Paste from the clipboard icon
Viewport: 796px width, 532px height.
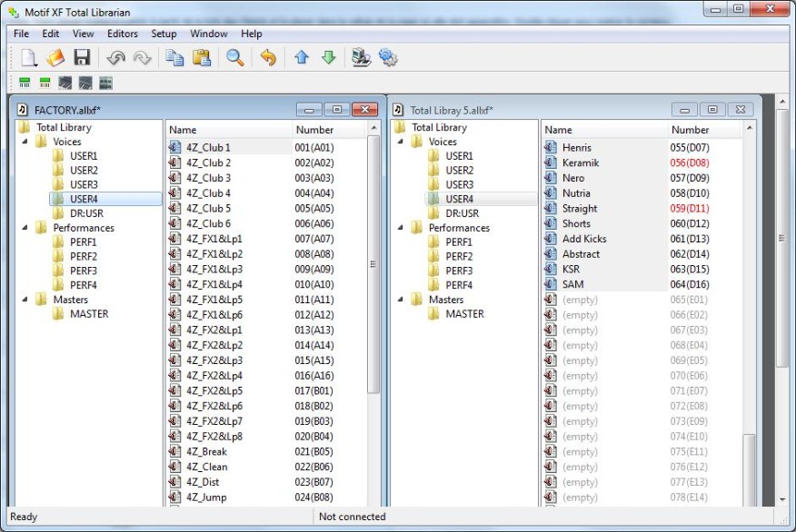pos(202,58)
